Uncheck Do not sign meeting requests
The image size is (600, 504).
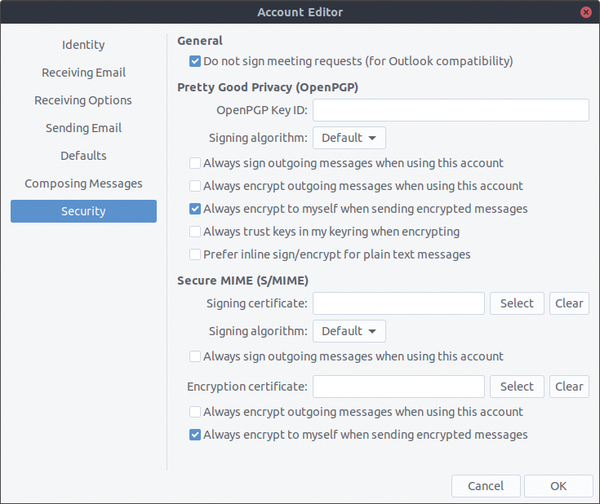(x=194, y=61)
